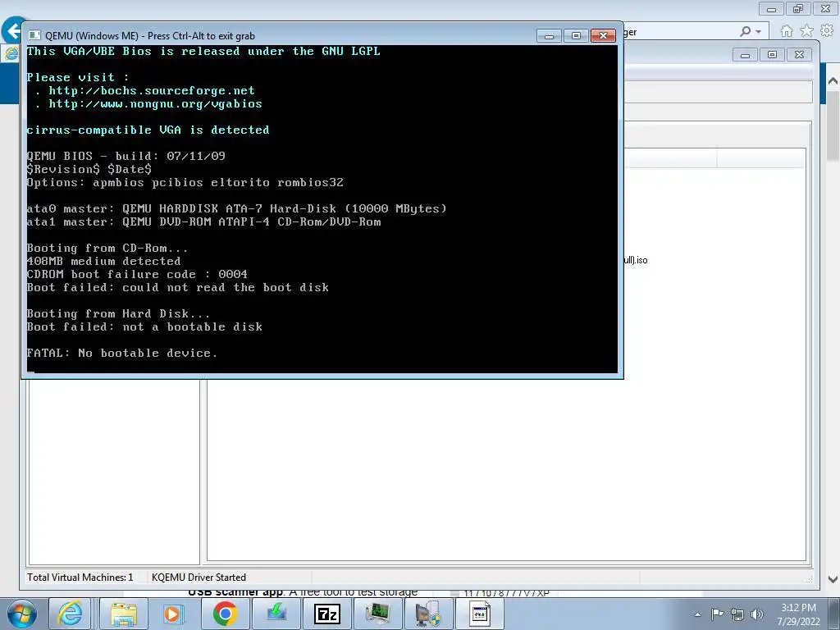Minimize the QEMU (Windows ME) window

click(549, 36)
